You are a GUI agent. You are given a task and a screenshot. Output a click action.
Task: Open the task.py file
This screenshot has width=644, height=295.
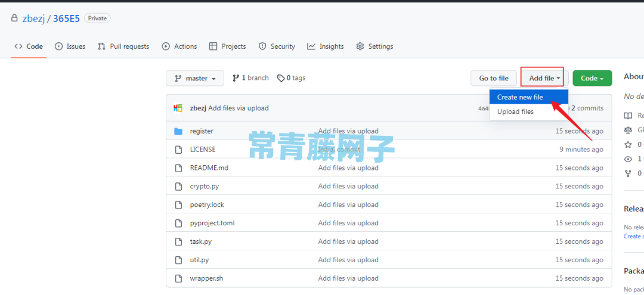coord(201,242)
